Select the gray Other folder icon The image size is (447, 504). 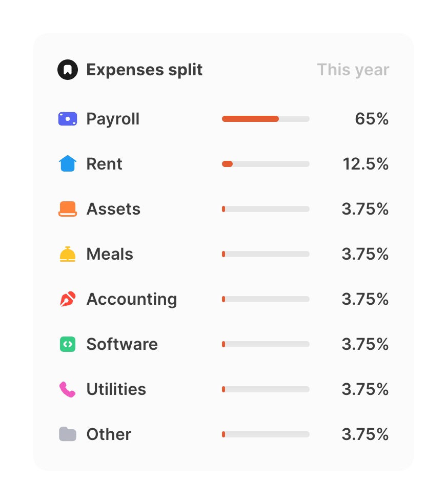pyautogui.click(x=67, y=434)
